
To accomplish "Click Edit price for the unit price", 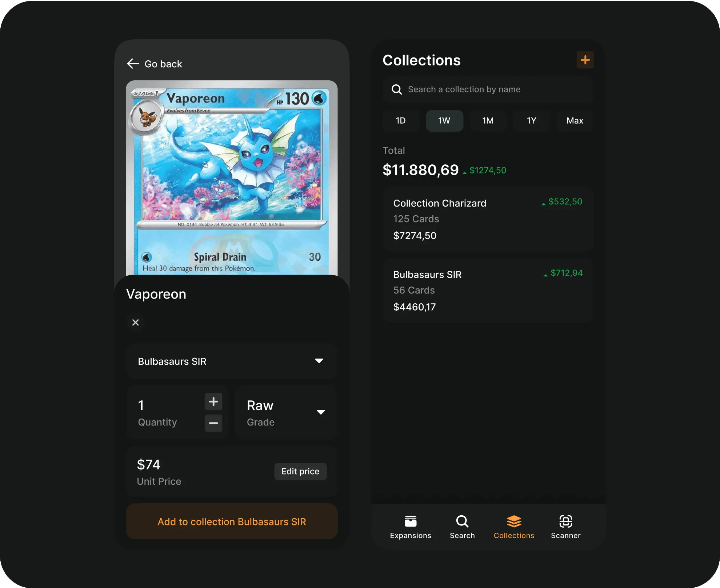I will [300, 471].
